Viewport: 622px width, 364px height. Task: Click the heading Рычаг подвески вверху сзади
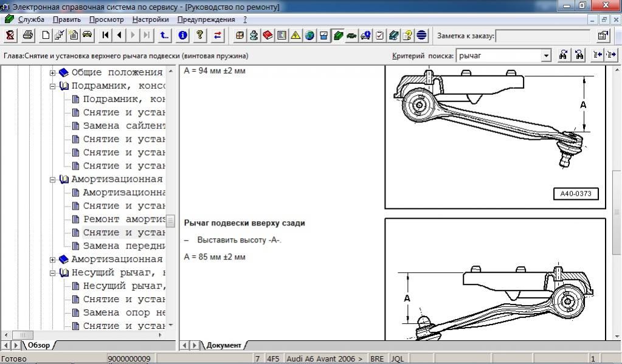click(244, 223)
